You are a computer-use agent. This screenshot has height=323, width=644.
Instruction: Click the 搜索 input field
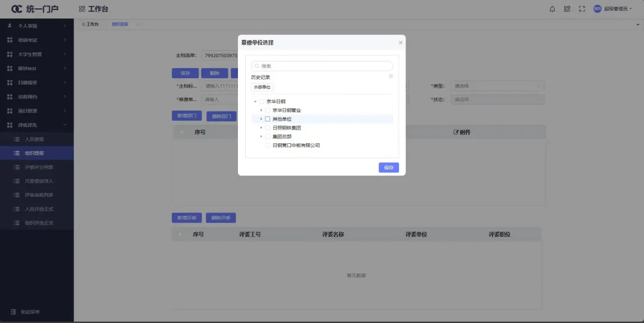tap(325, 66)
